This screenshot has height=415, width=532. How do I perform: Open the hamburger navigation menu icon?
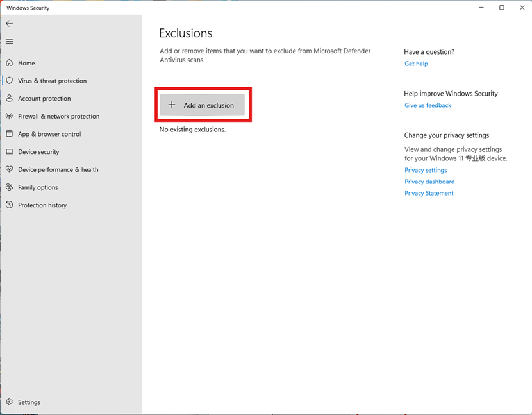(10, 42)
